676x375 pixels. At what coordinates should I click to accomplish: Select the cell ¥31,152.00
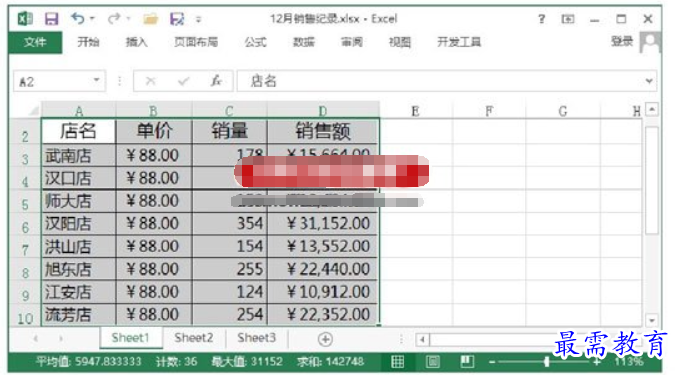pyautogui.click(x=323, y=224)
